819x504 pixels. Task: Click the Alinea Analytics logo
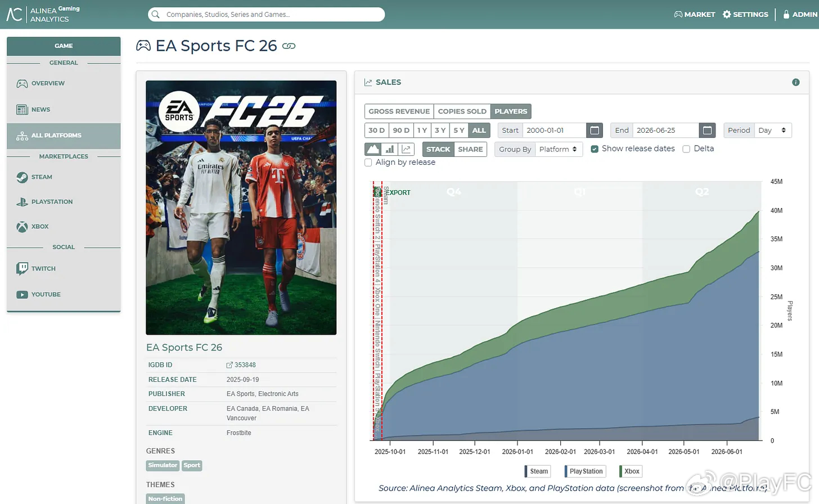[x=43, y=14]
